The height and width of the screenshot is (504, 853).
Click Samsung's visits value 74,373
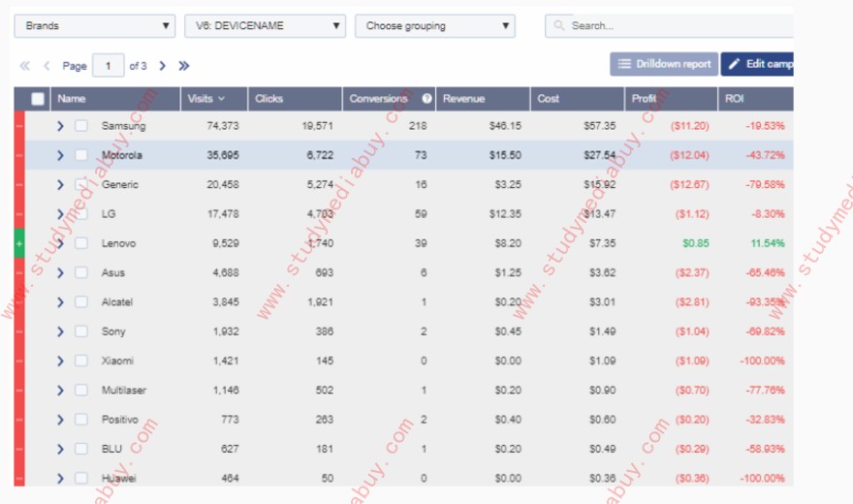click(223, 126)
